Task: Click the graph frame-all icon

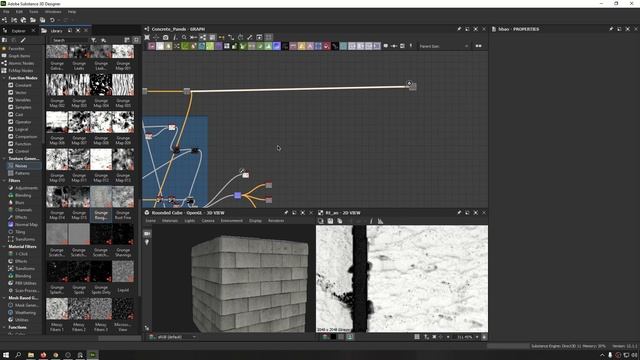Action: 147,38
